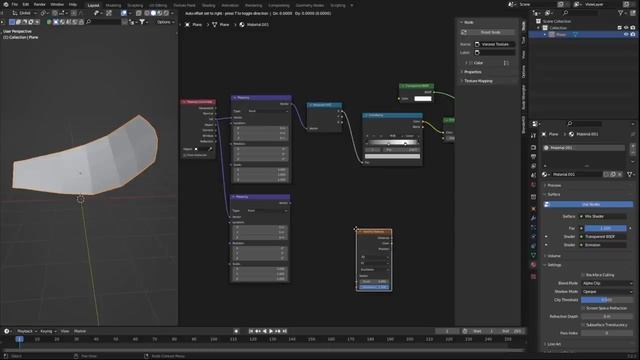Viewport: 640px width, 360px height.
Task: Switch to the UV Editing workspace tab
Action: (158, 5)
